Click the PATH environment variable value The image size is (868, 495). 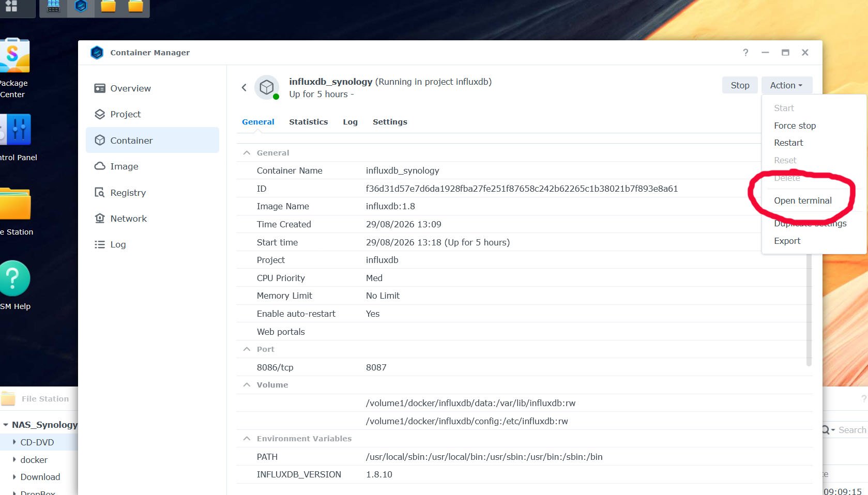click(484, 457)
